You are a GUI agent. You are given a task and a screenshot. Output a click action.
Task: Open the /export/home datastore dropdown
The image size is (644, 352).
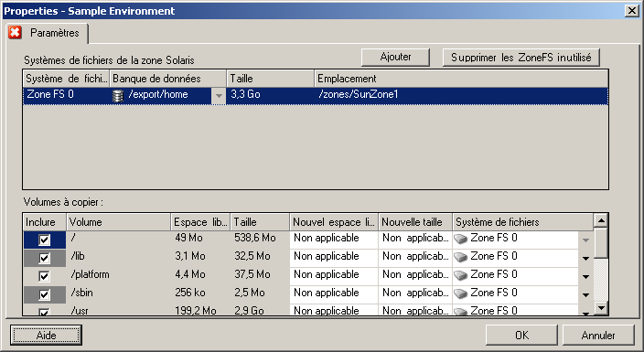point(219,96)
